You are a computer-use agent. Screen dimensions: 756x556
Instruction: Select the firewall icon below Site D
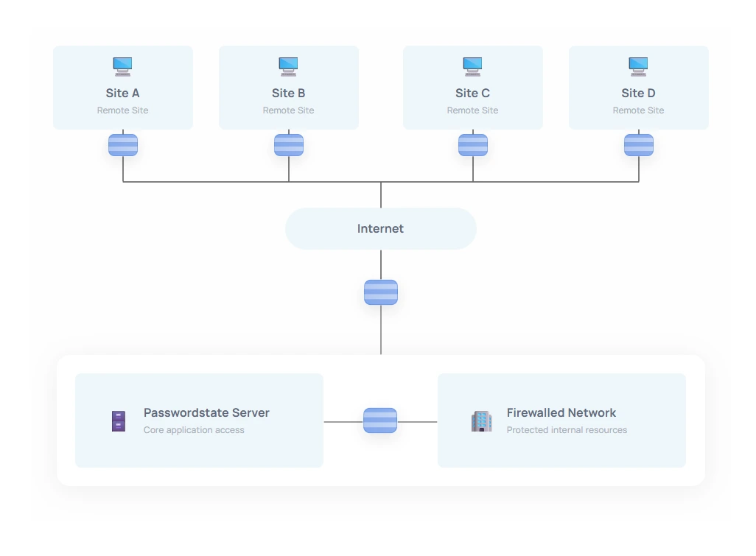[639, 145]
